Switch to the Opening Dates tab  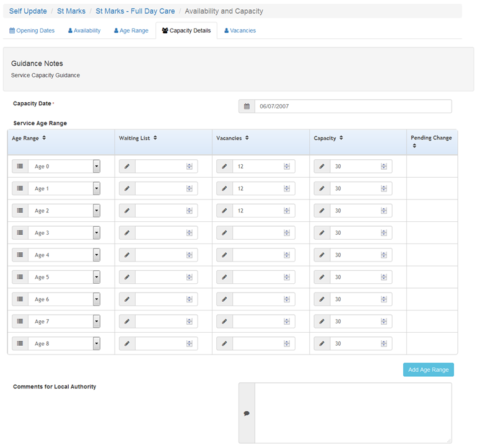click(x=32, y=30)
